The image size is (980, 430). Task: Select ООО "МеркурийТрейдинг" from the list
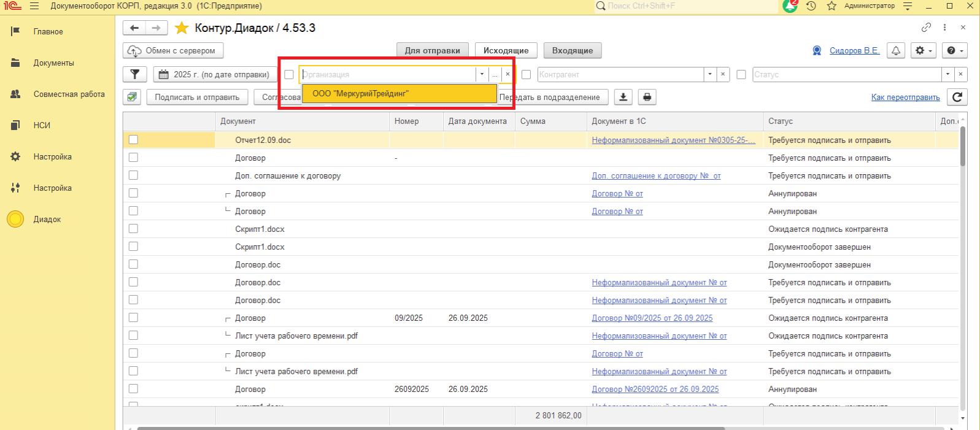click(x=399, y=94)
